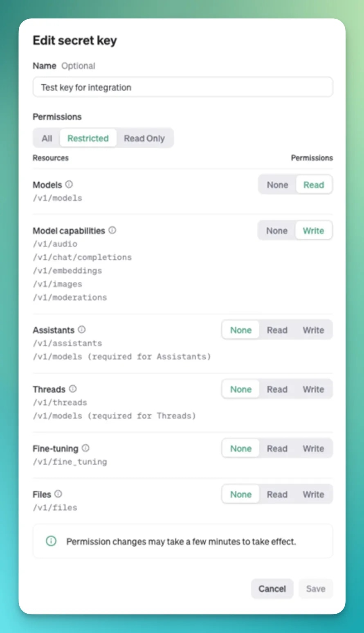
Task: Select the Read Only permissions tab
Action: click(x=144, y=138)
